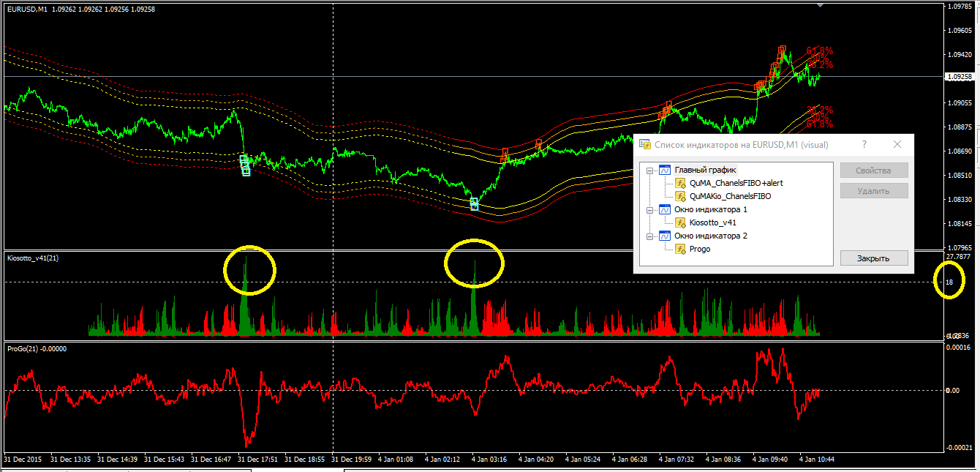Click the 4 Jan 03:16 time axis label

pos(489,460)
